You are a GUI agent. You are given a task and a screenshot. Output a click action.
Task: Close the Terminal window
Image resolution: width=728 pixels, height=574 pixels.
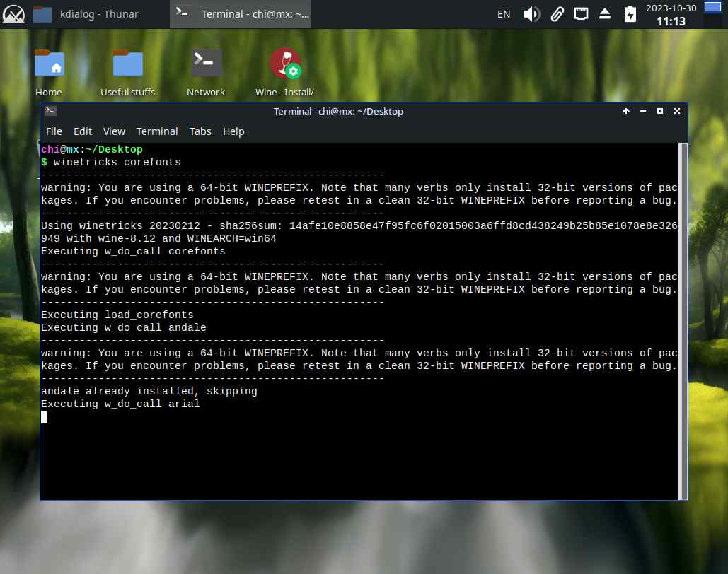(x=677, y=112)
